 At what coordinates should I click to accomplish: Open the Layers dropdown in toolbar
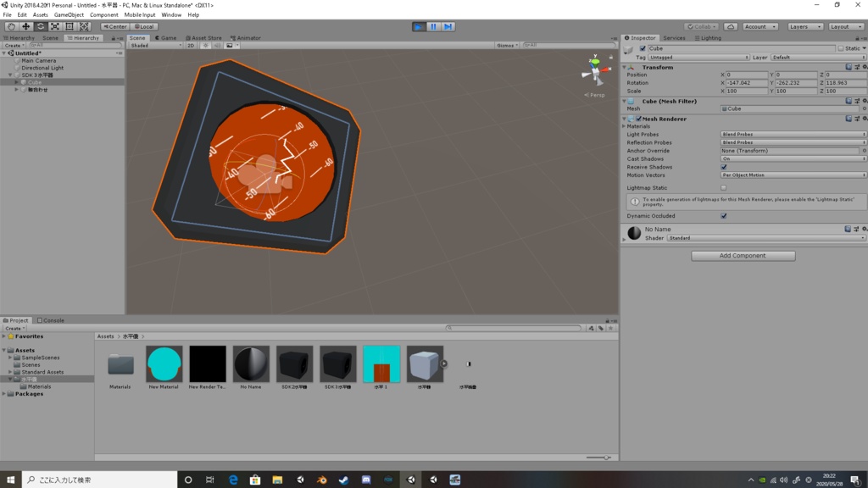point(805,26)
